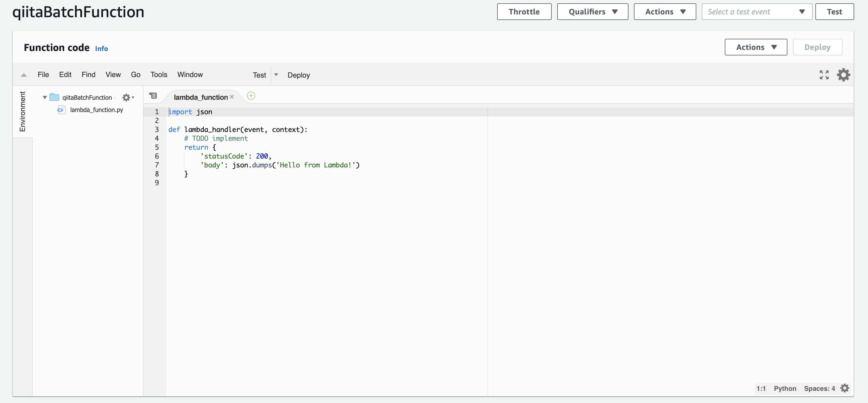Viewport: 868px width, 403px height.
Task: Open the new tab plus icon
Action: coord(251,96)
